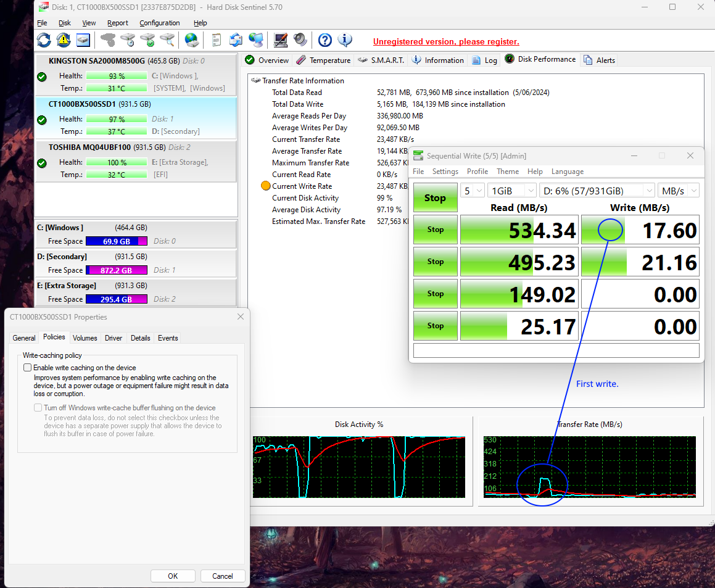
Task: Click the globe with disk toolbar icon
Action: (x=192, y=40)
